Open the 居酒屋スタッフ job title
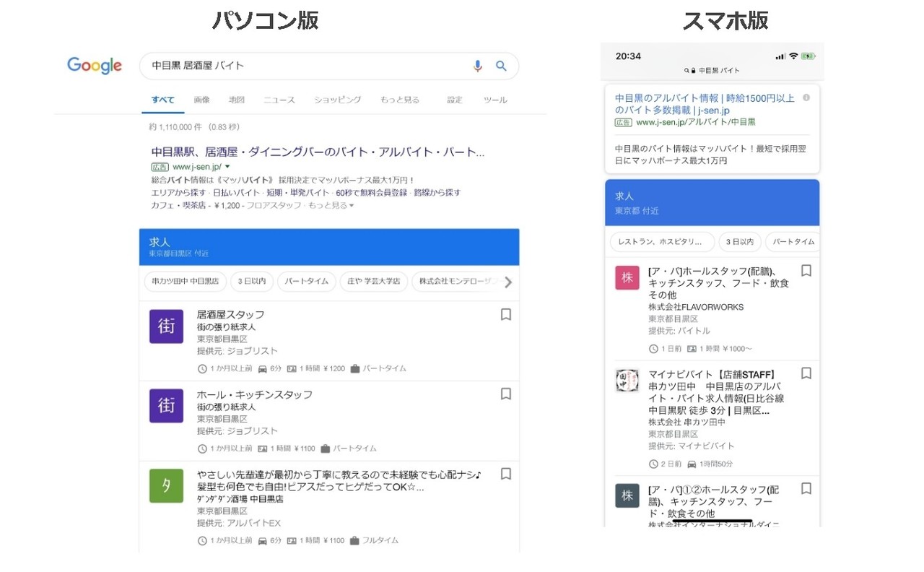 [x=231, y=315]
